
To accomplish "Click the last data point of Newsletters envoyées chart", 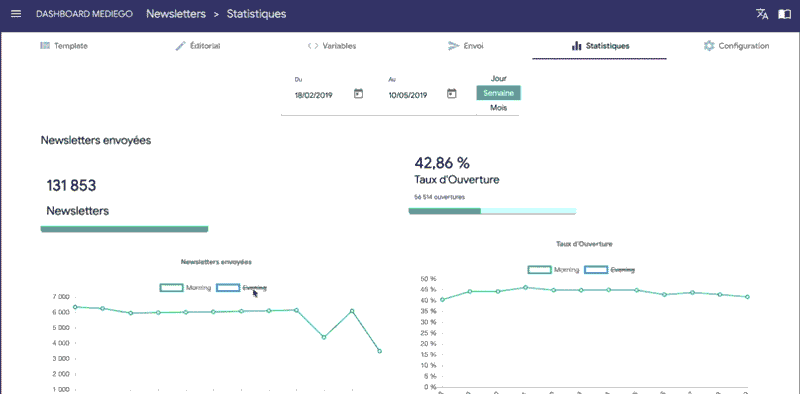I will (x=380, y=351).
